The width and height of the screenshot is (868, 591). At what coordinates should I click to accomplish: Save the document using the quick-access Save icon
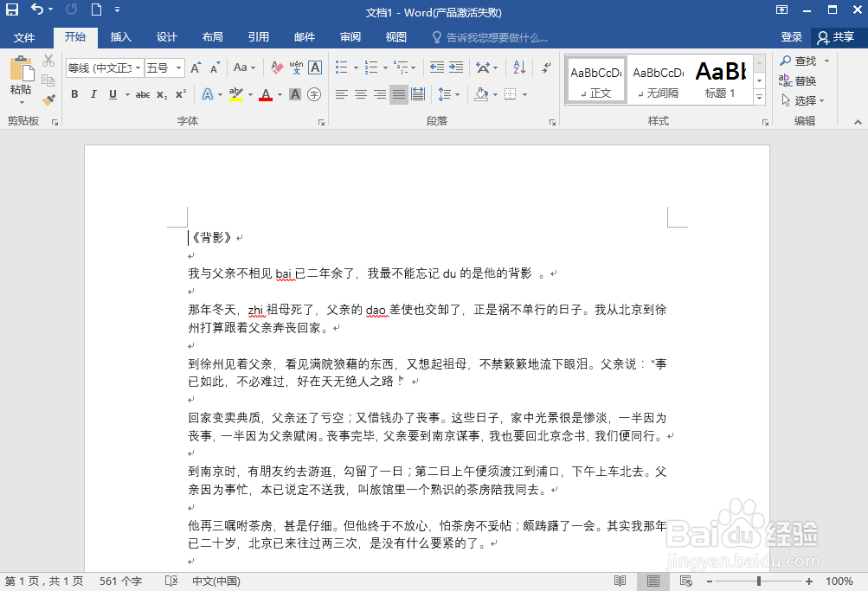point(11,10)
